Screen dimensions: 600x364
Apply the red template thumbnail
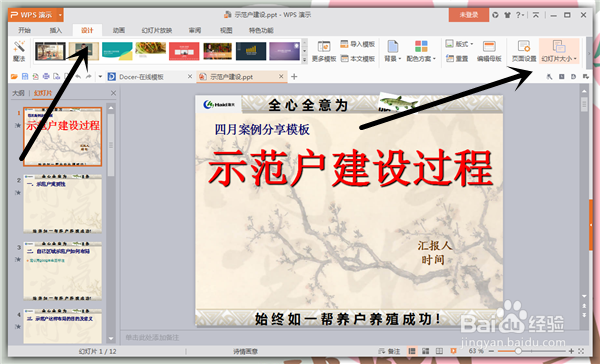click(x=184, y=51)
